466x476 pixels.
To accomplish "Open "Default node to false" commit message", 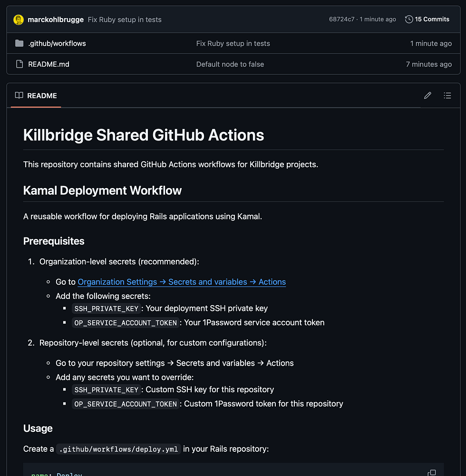I will click(x=230, y=64).
